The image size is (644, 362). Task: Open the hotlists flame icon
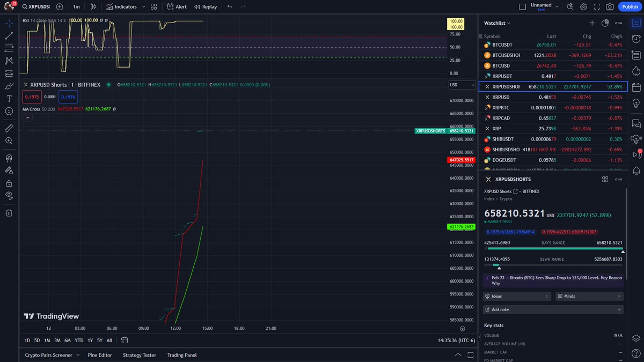(x=636, y=71)
